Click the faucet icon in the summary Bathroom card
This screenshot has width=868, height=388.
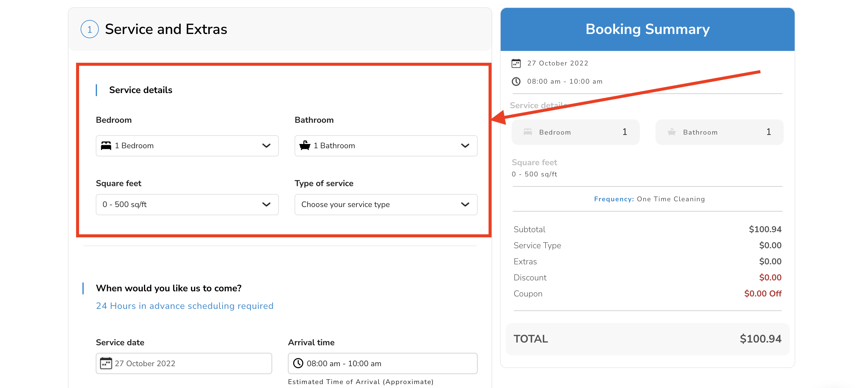672,132
